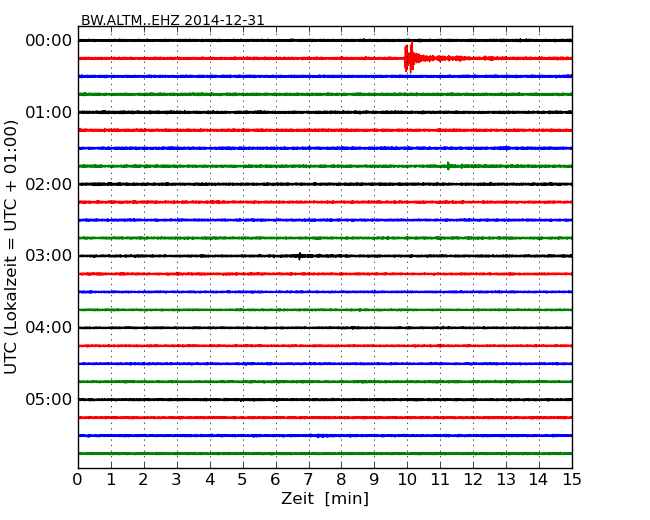Click the 6 tick label on the Zeit axis
This screenshot has width=650, height=520.
(x=275, y=480)
